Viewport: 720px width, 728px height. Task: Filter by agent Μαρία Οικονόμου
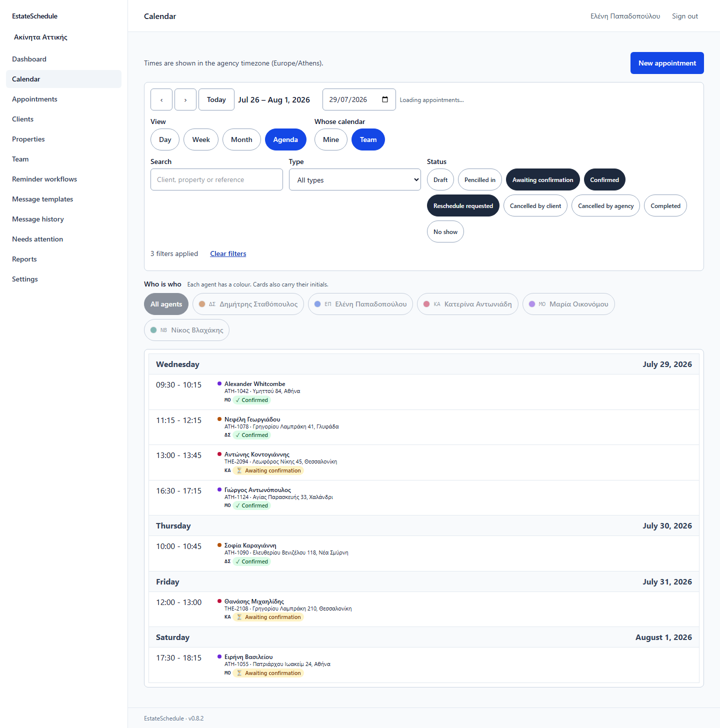click(568, 304)
